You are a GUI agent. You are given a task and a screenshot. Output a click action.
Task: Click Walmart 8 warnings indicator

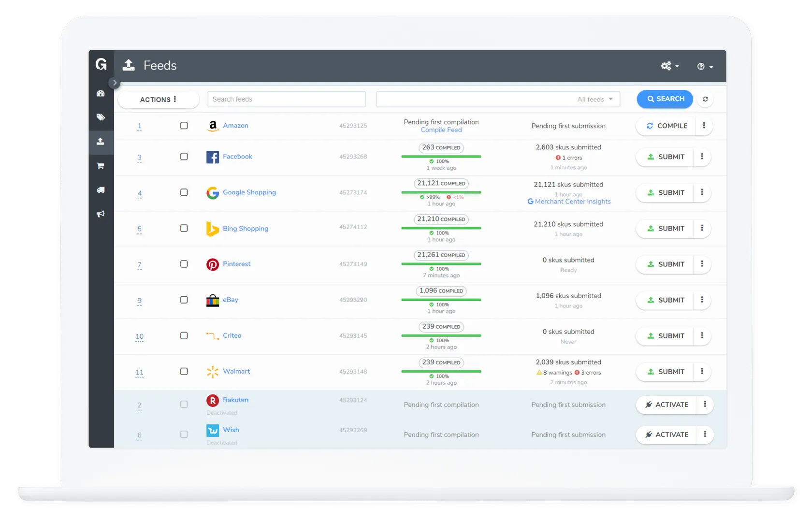click(554, 373)
